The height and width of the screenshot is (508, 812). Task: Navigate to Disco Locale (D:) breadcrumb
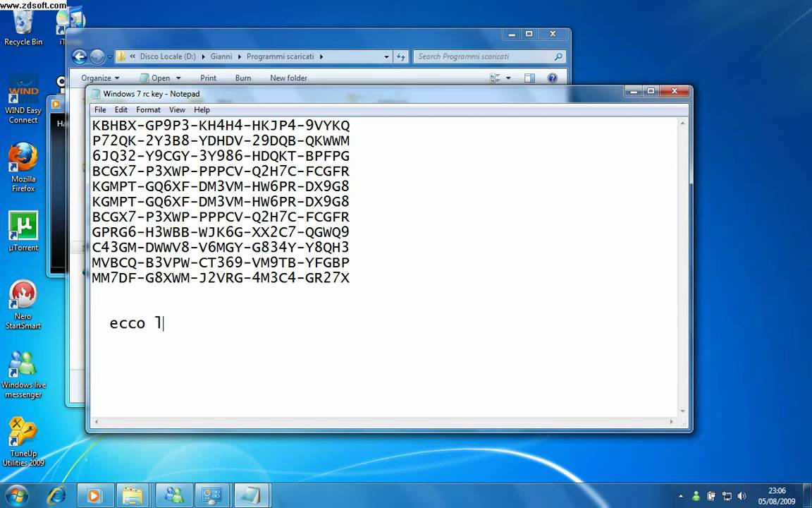[x=168, y=56]
